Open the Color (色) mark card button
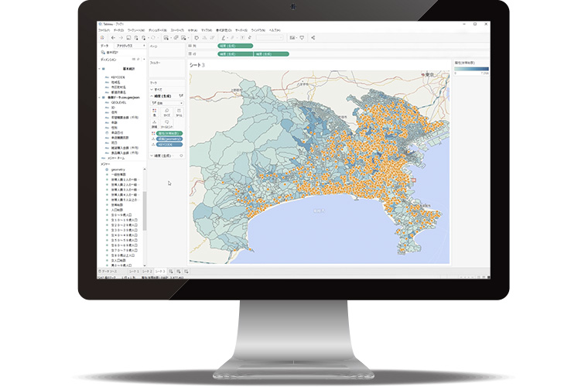This screenshot has width=588, height=387. 155,112
